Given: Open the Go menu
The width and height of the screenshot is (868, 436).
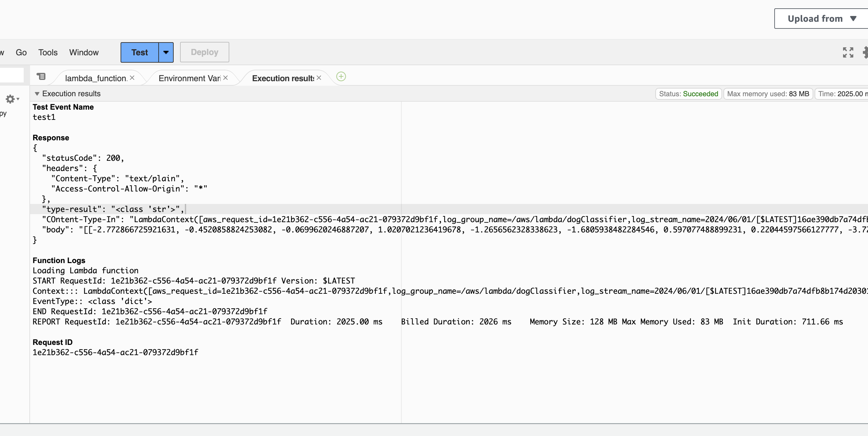Looking at the screenshot, I should pos(21,52).
